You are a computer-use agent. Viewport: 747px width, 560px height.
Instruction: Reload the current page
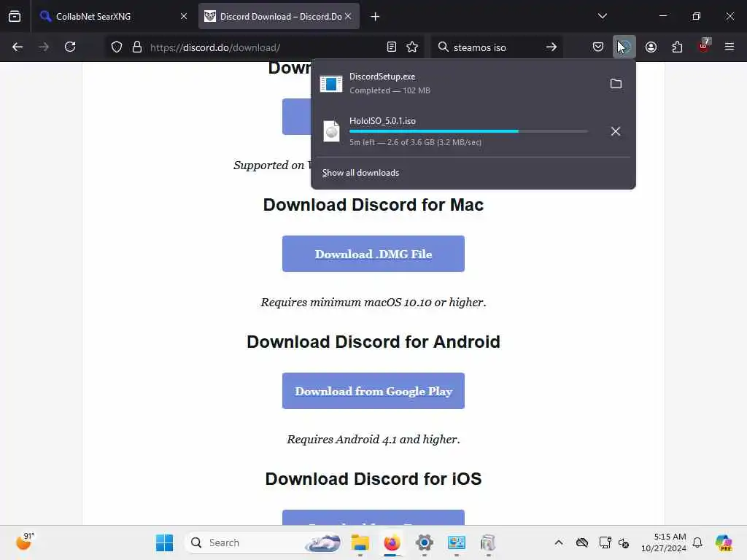(70, 47)
